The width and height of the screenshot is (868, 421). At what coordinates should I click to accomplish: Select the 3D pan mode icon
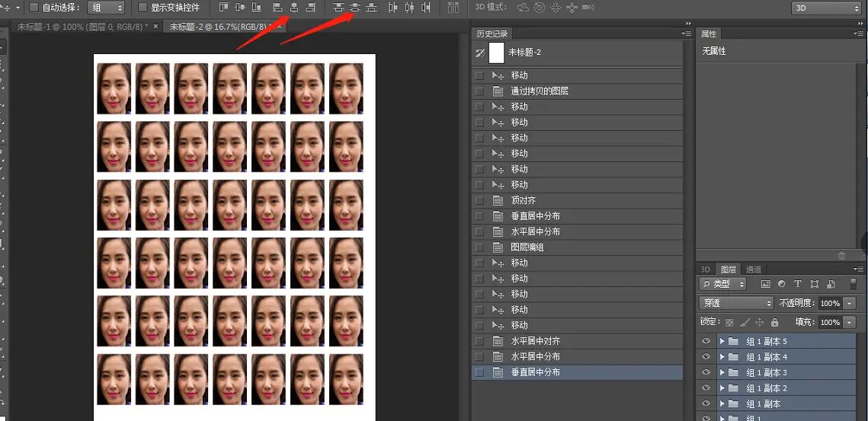(x=556, y=8)
